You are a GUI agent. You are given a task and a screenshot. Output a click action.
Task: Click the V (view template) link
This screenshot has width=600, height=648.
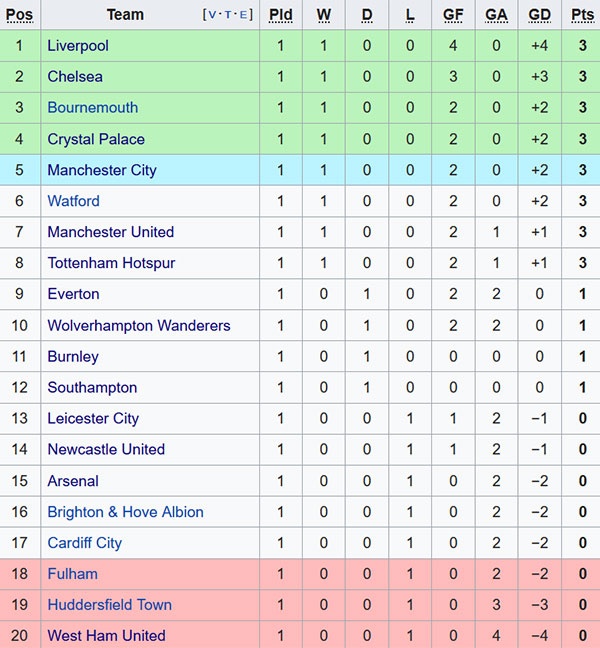tap(212, 15)
